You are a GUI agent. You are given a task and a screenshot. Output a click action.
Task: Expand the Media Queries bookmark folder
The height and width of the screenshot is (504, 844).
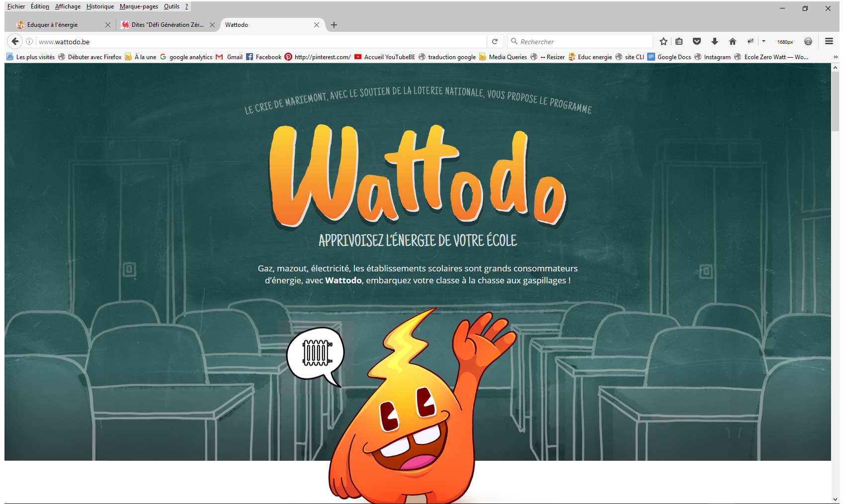[x=503, y=57]
